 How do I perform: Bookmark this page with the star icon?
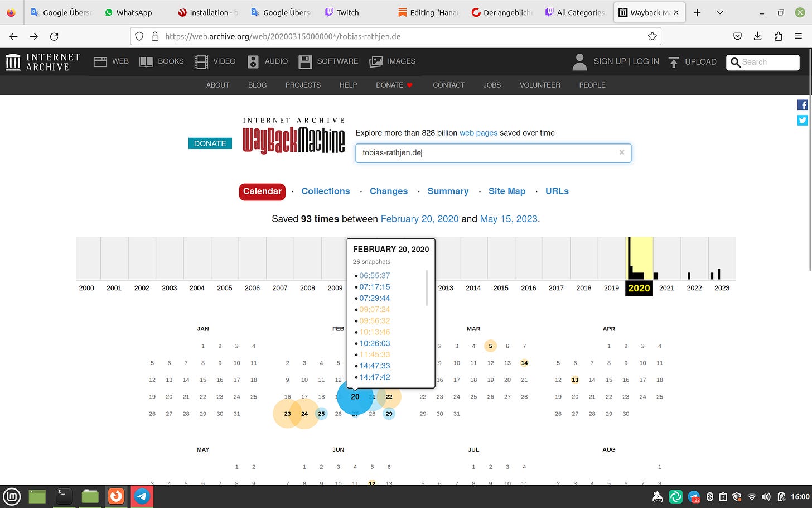point(652,36)
